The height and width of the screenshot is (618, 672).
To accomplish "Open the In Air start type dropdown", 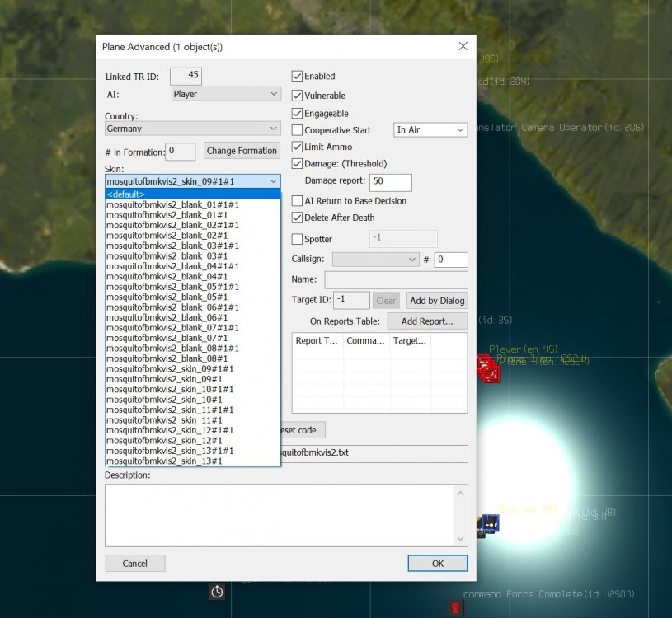I will 430,130.
